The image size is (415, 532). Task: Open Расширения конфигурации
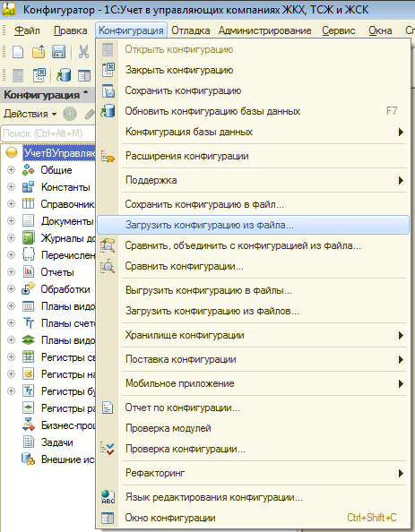coord(253,156)
